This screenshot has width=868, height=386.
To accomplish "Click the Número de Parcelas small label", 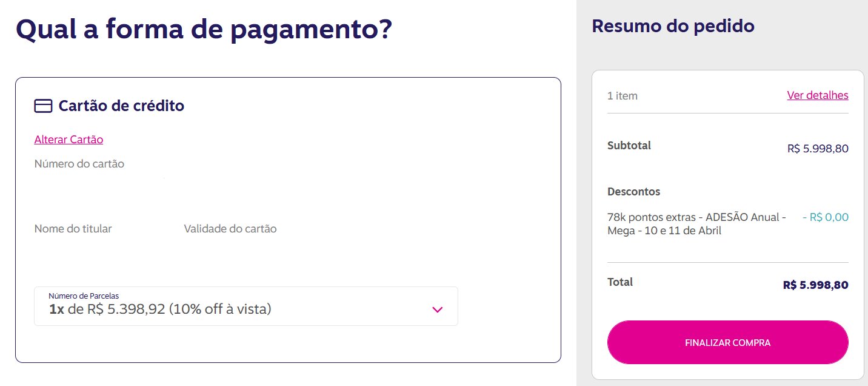I will [x=84, y=296].
